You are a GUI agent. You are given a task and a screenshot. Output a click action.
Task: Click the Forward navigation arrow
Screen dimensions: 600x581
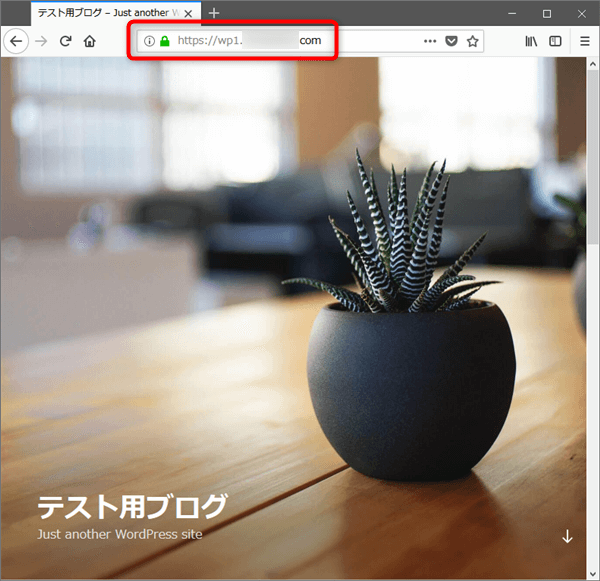pyautogui.click(x=41, y=41)
